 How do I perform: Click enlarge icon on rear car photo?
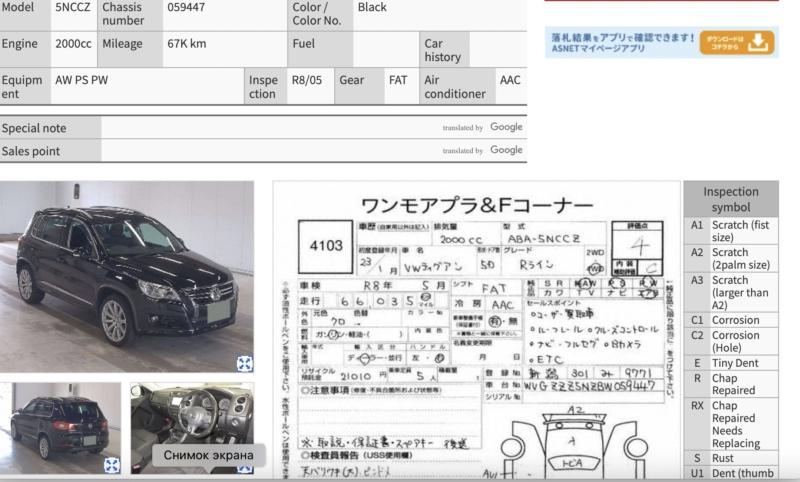[x=112, y=465]
